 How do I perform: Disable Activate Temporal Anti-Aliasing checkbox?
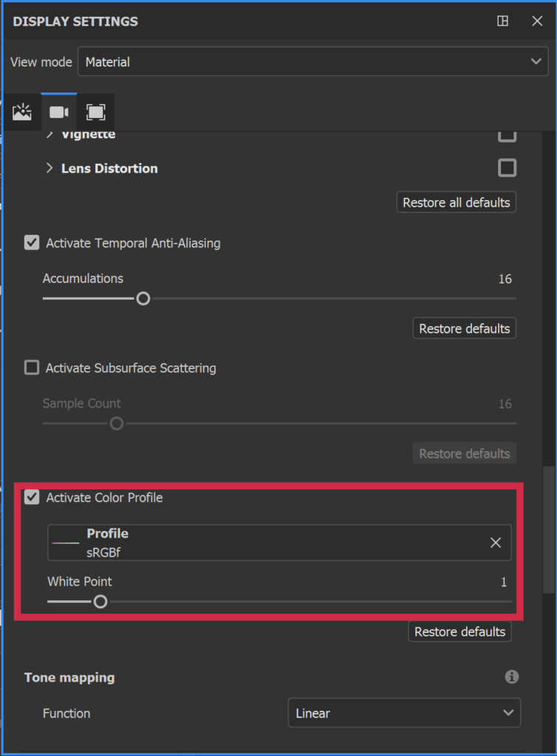click(x=32, y=242)
